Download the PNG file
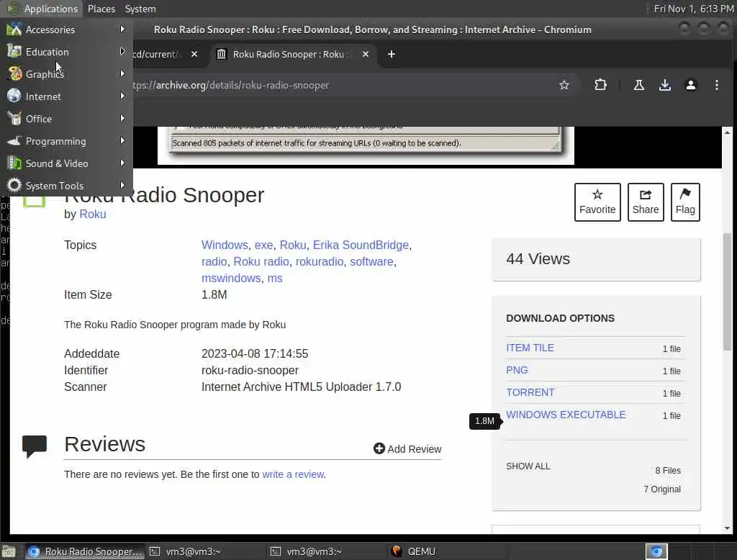Image resolution: width=737 pixels, height=560 pixels. click(x=517, y=370)
